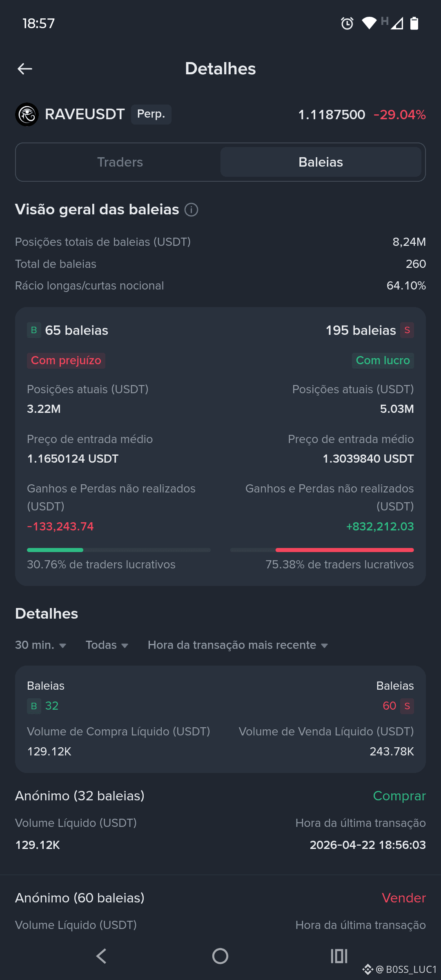Tap the Vender link for 60 baleias
Screen dimensions: 441x980
click(x=404, y=898)
